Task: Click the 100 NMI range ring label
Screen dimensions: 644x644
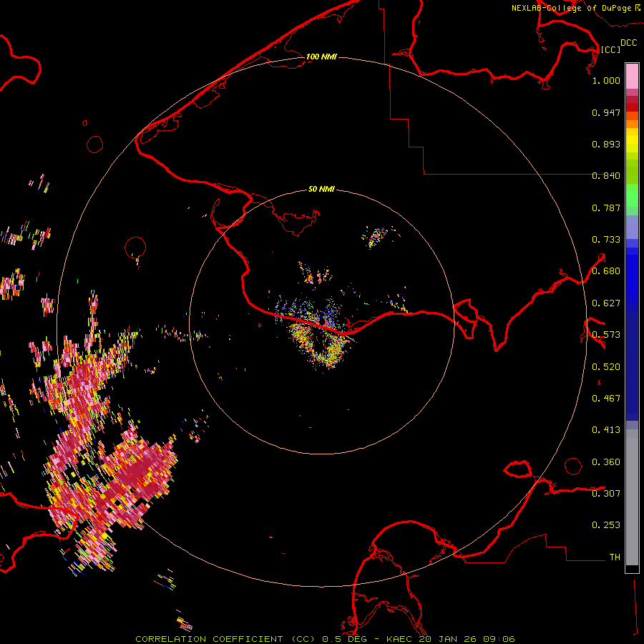Action: click(321, 57)
